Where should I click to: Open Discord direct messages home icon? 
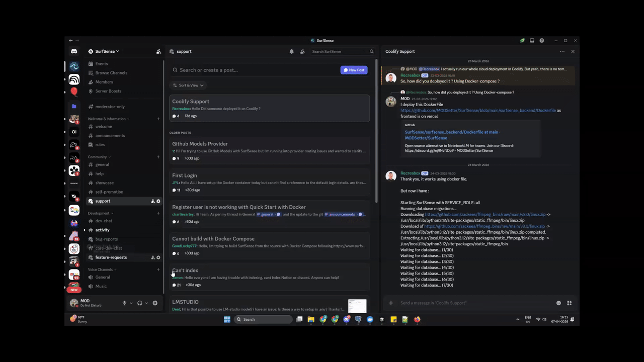click(x=74, y=51)
